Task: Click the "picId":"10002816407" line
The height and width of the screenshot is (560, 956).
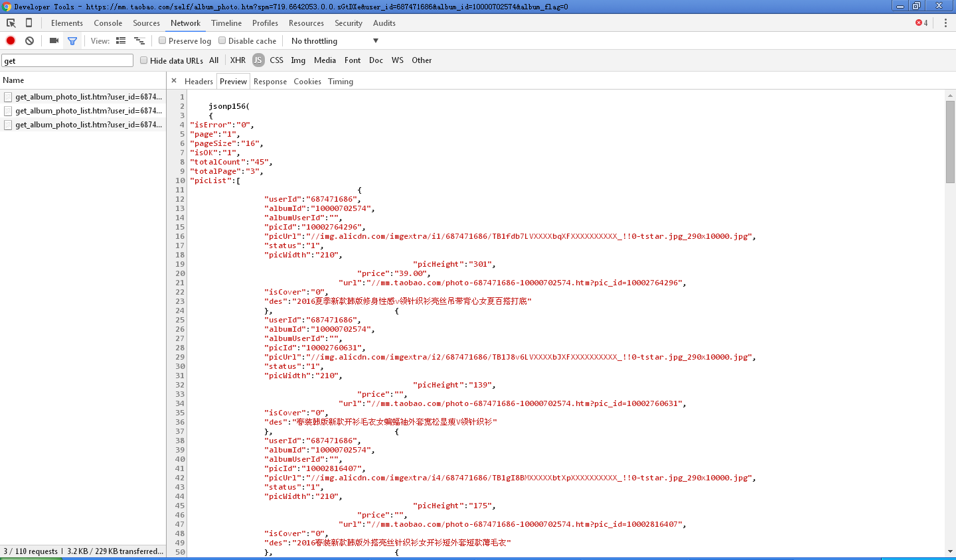Action: click(x=315, y=468)
